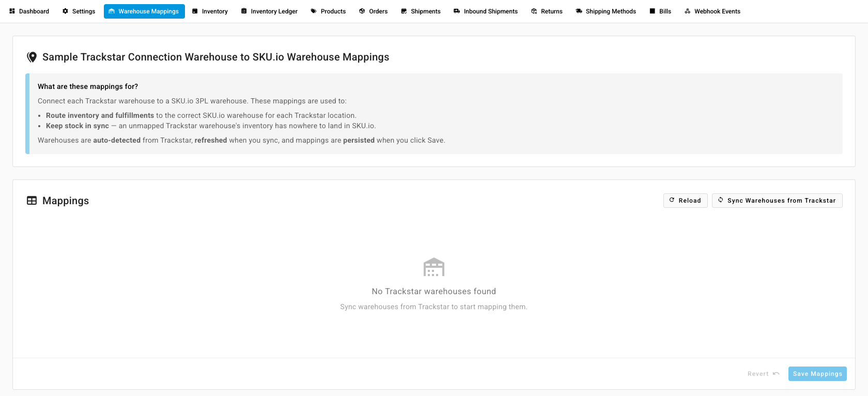Open the Dashboard tab
This screenshot has width=868, height=396.
tap(29, 11)
